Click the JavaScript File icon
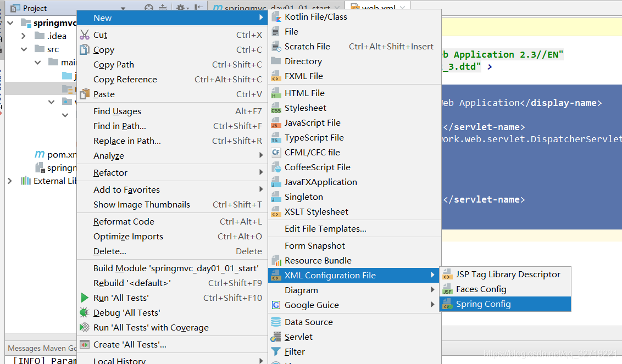 [x=276, y=123]
